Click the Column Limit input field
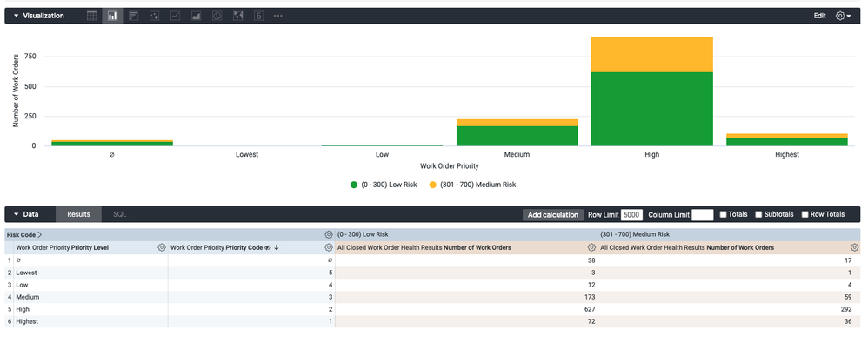The width and height of the screenshot is (868, 344). [x=702, y=215]
